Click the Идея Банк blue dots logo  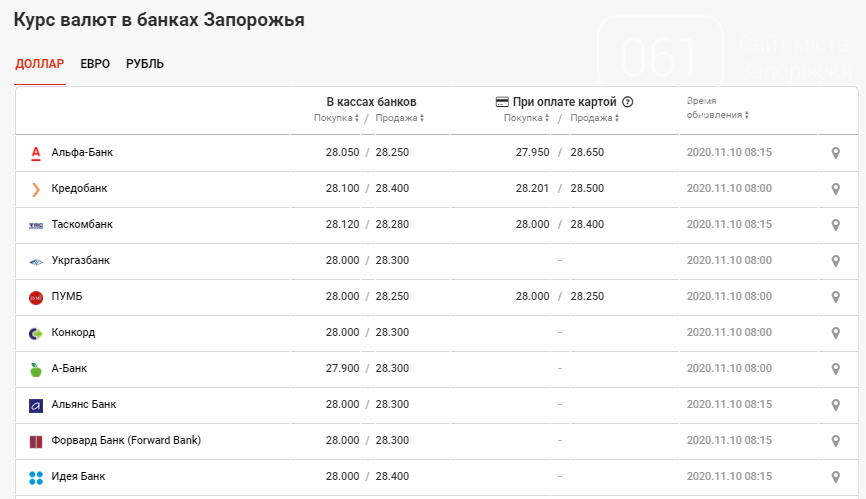36,477
